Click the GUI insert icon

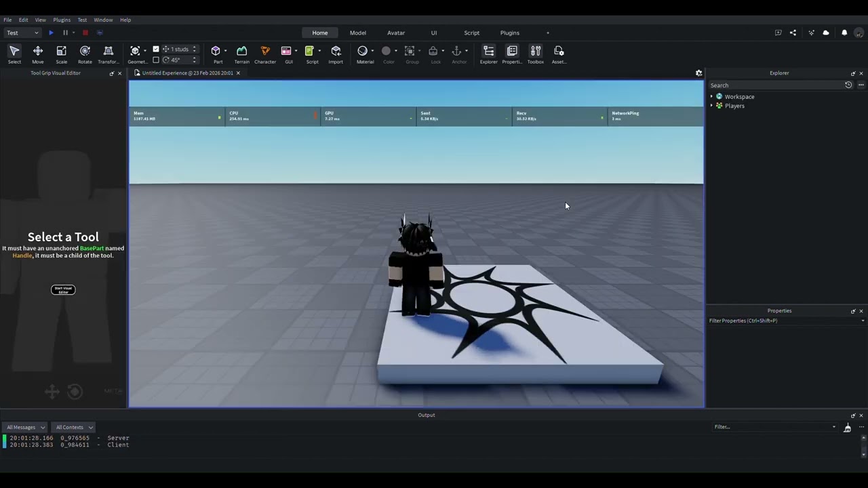(x=286, y=51)
